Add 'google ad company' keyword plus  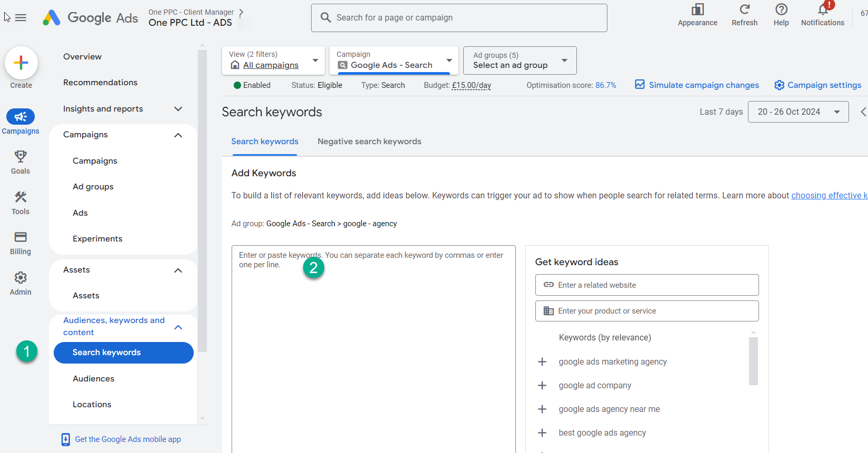coord(542,386)
